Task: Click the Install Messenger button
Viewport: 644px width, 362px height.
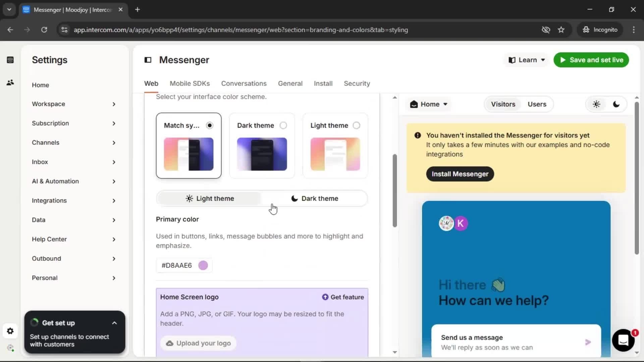Action: tap(460, 174)
